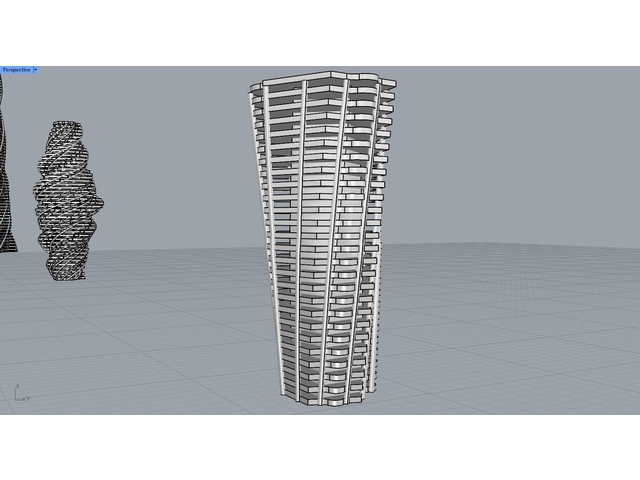
Task: Select the twisted spiral model on left
Action: coord(68,200)
